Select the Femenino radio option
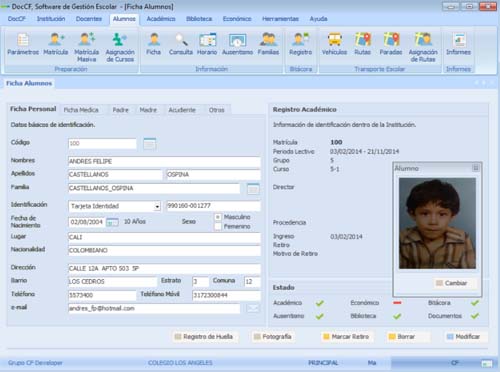The image size is (500, 372). pos(218,226)
